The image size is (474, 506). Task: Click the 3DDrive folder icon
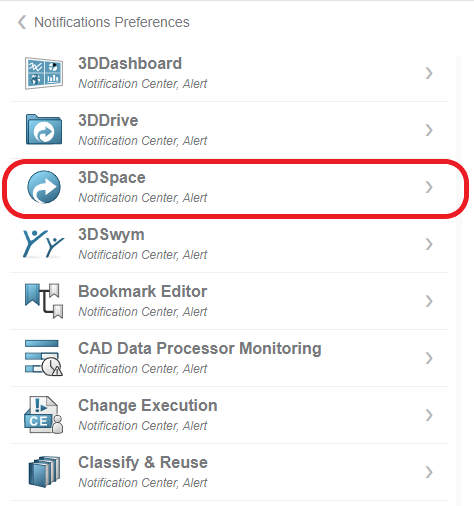coord(44,130)
